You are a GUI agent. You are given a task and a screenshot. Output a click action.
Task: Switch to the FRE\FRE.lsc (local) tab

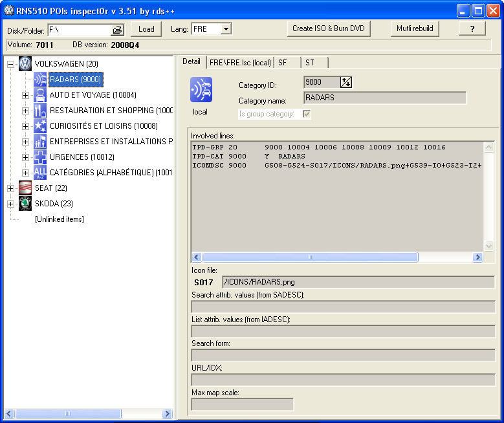[239, 63]
